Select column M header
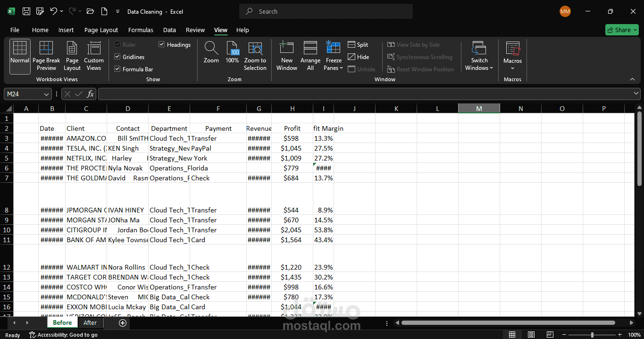644x339 pixels. 479,109
